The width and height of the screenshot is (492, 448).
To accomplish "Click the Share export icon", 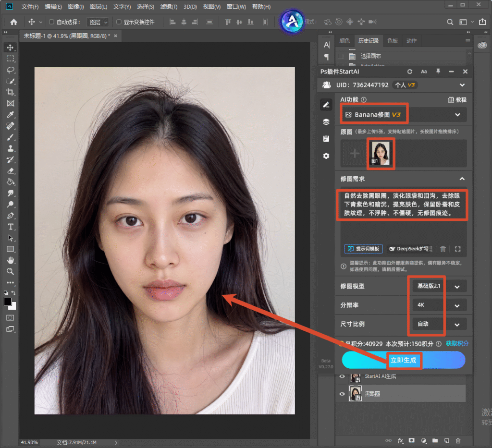I will (x=482, y=22).
